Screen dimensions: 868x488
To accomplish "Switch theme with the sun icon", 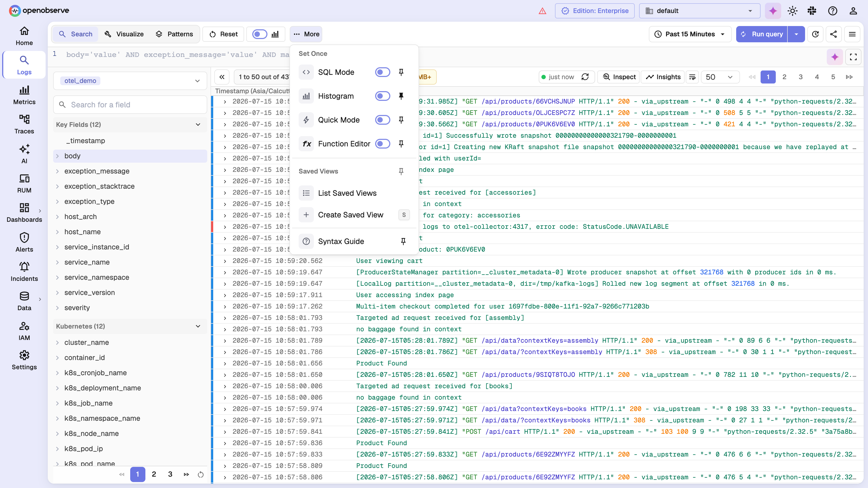I will click(x=793, y=11).
